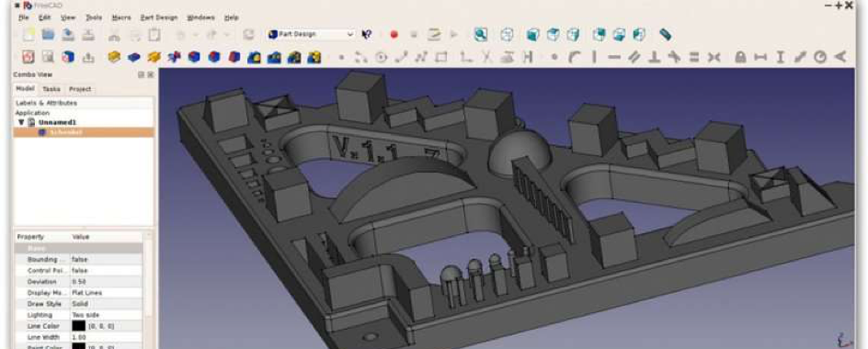
Task: Apply horizontal distance constraint icon
Action: 760,57
